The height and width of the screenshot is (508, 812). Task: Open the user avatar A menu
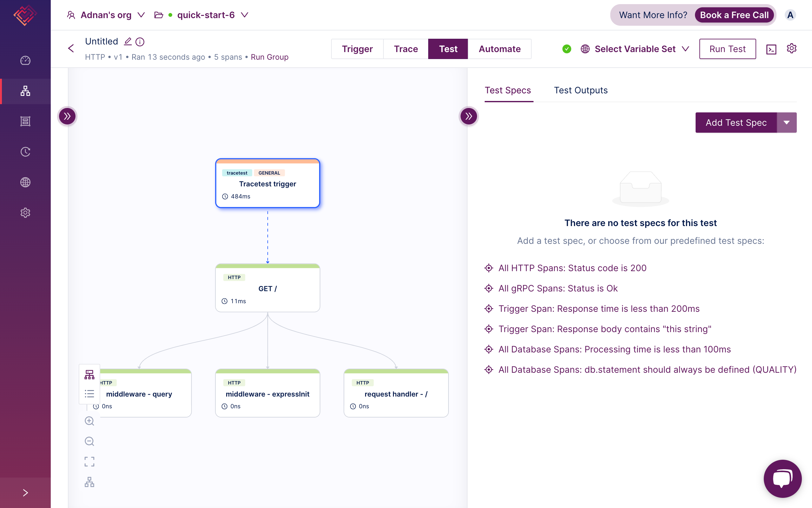[x=790, y=15]
